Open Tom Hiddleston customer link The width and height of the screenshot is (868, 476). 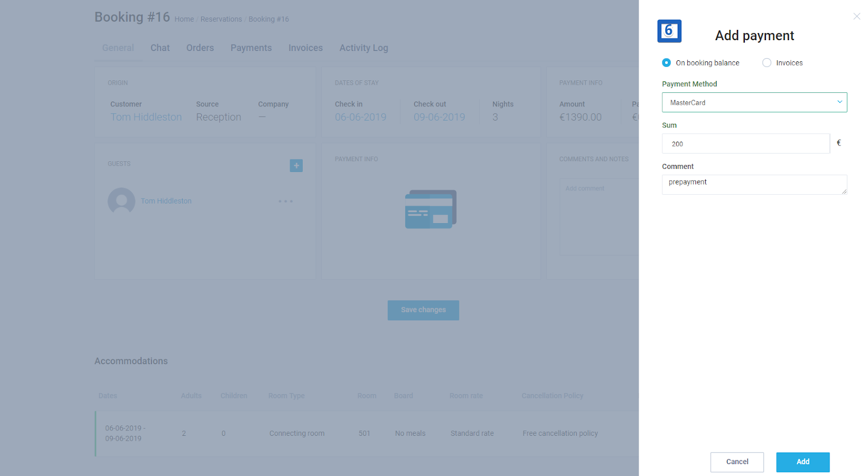(x=146, y=117)
